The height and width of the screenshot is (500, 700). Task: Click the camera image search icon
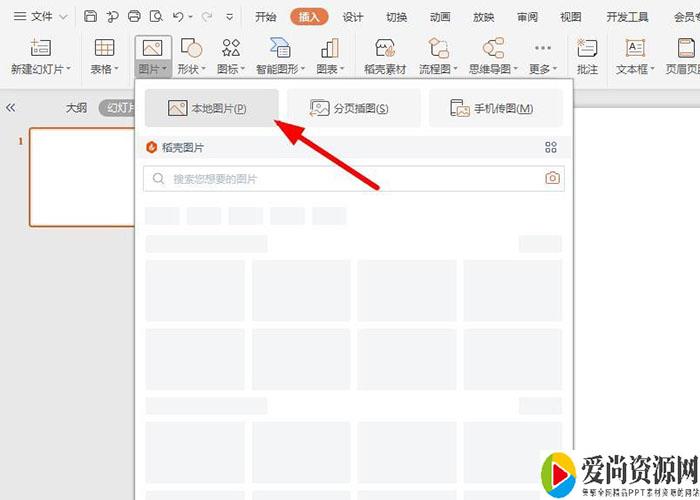click(552, 178)
